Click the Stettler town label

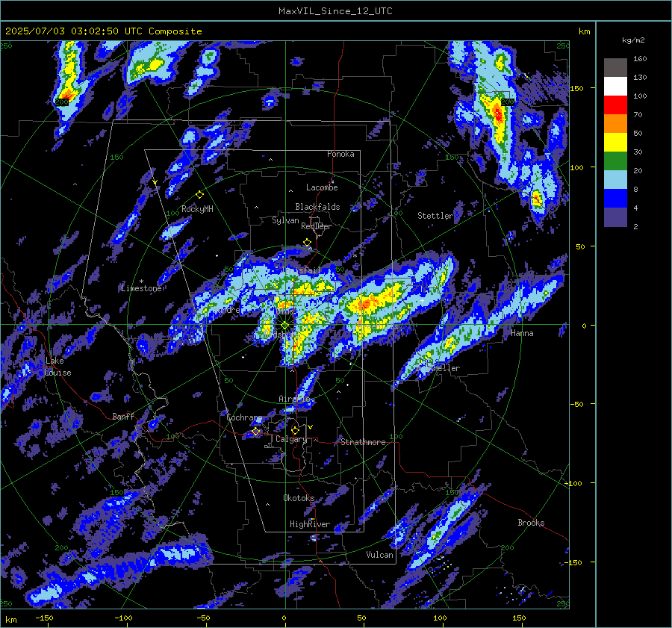click(435, 216)
